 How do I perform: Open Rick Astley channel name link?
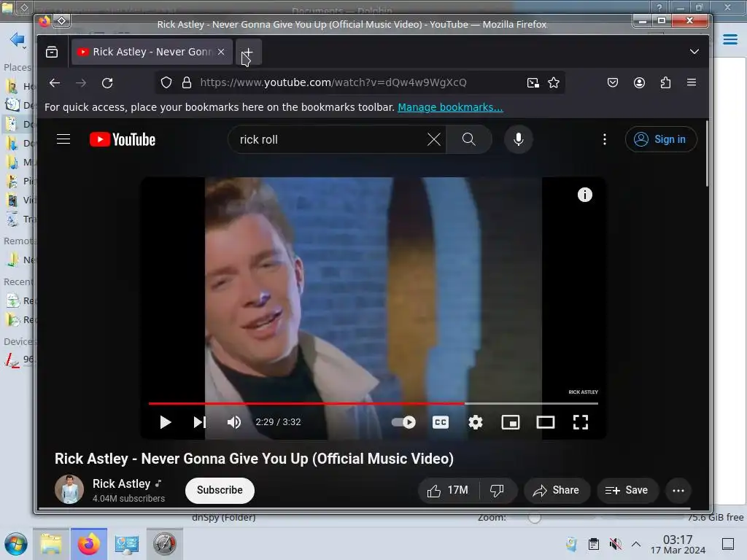(121, 484)
